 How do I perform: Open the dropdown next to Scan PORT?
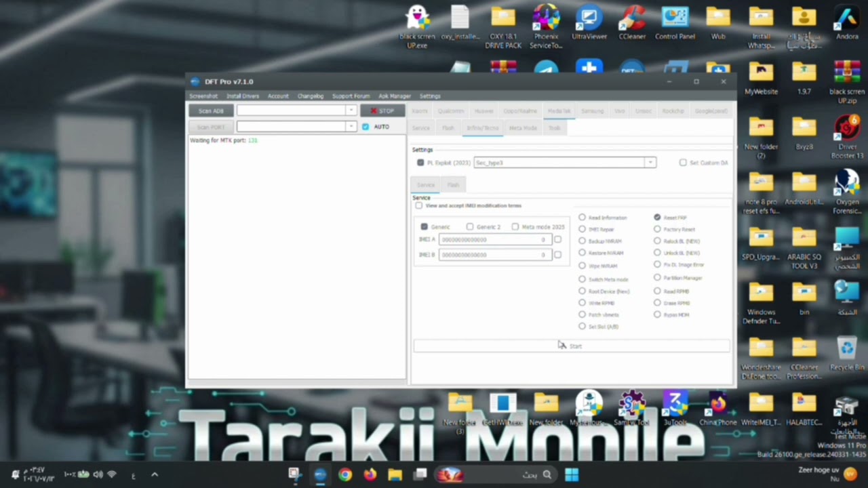351,127
